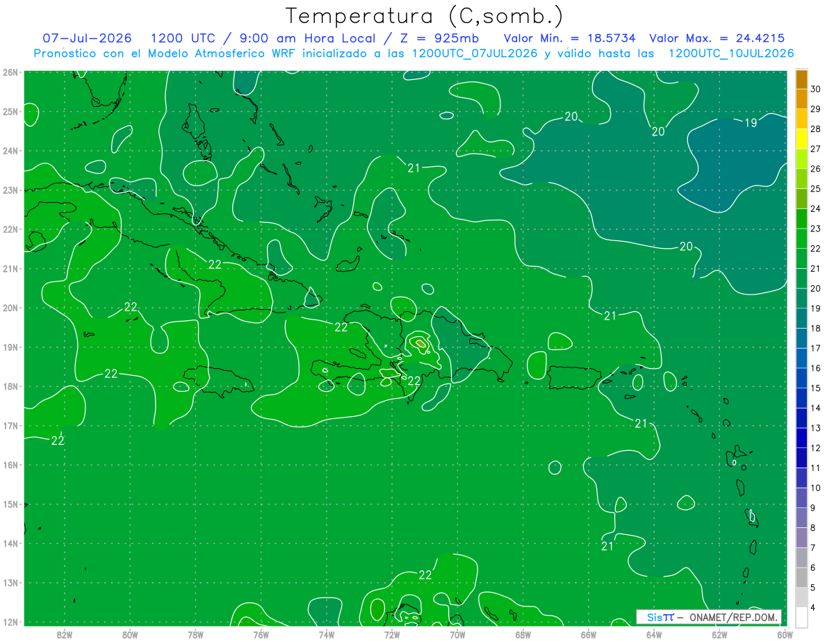Click the color legend value "18"

point(815,328)
